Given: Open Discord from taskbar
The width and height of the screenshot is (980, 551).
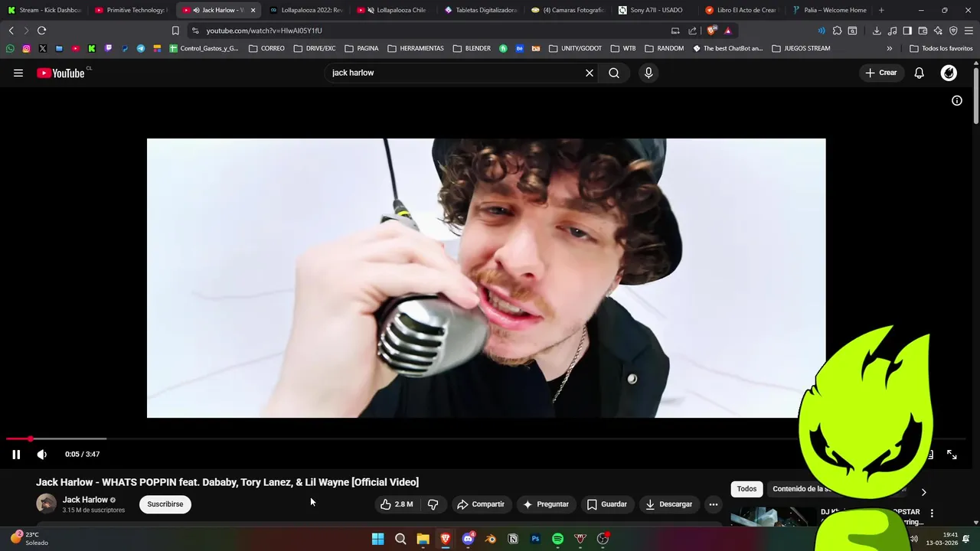Looking at the screenshot, I should tap(468, 539).
